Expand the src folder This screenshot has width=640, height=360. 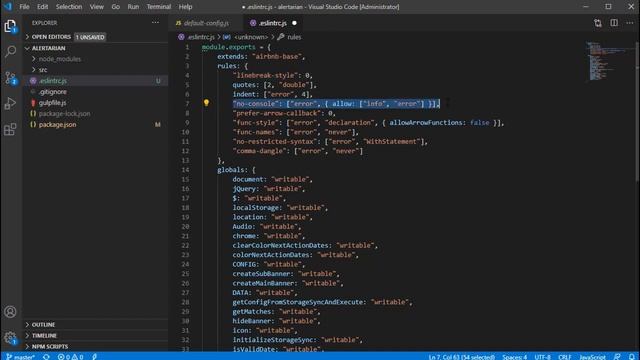[x=43, y=70]
